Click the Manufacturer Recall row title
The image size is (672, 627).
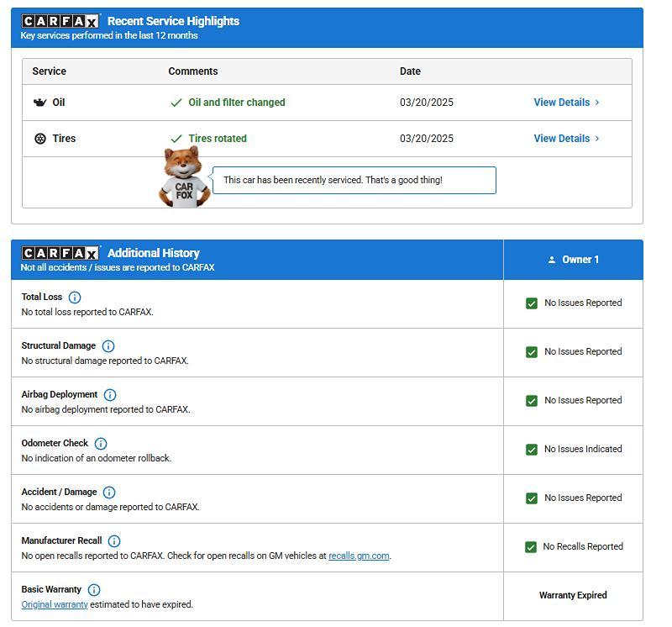coord(61,540)
